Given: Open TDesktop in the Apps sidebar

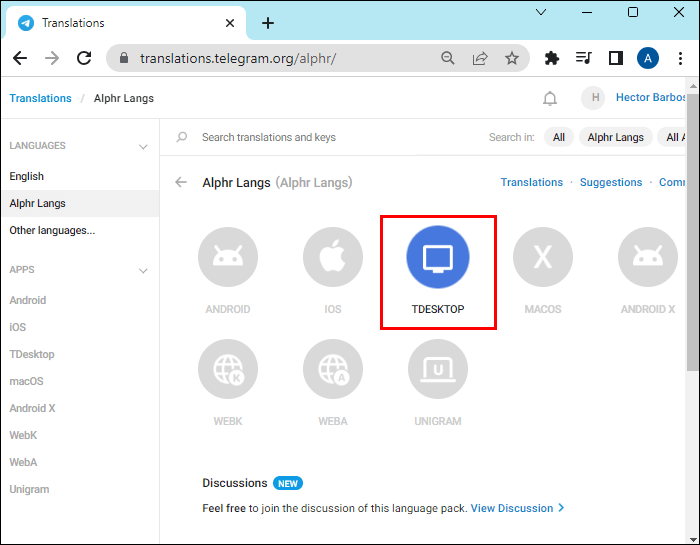Looking at the screenshot, I should point(32,354).
